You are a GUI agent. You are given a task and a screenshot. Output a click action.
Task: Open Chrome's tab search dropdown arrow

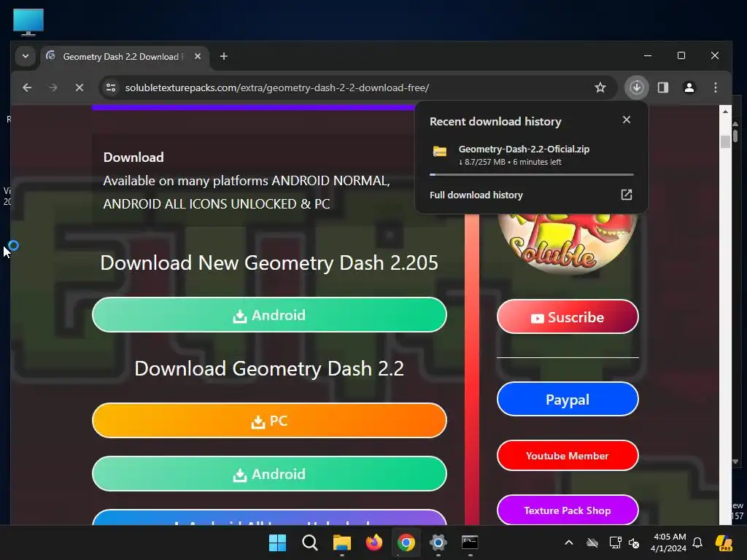coord(26,56)
